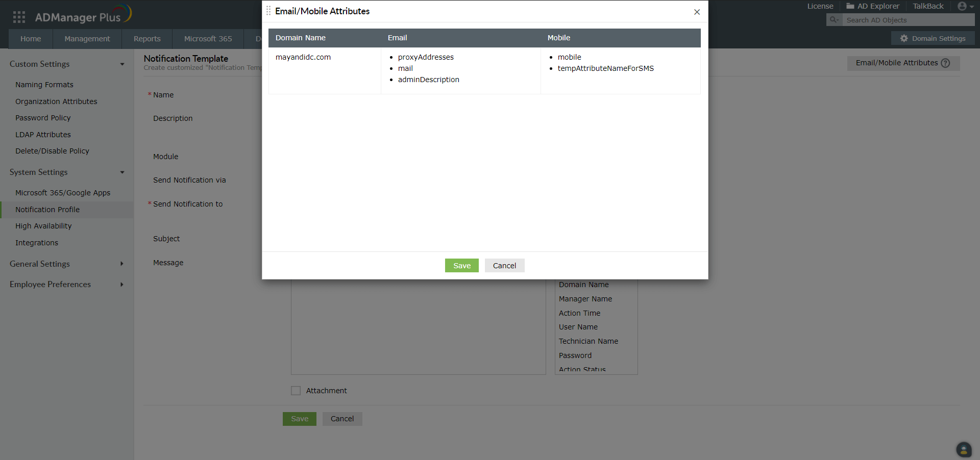Viewport: 980px width, 460px height.
Task: Click the assistant bot icon at bottom right
Action: click(x=964, y=449)
